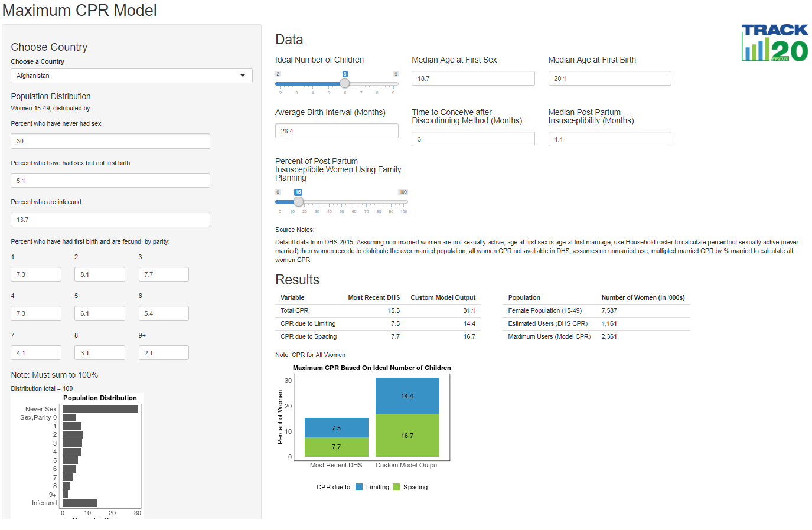The height and width of the screenshot is (530, 812).
Task: Click the Median Post Partum Insusceptibility field
Action: point(609,139)
